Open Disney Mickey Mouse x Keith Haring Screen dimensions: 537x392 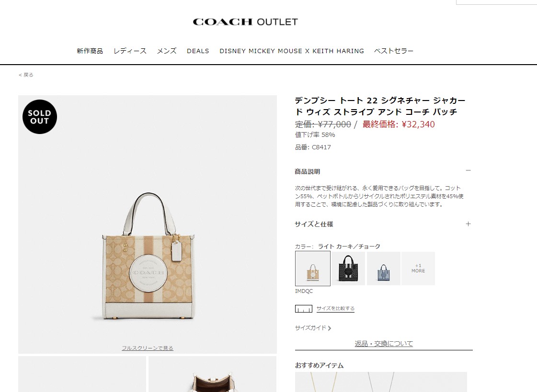tap(292, 51)
